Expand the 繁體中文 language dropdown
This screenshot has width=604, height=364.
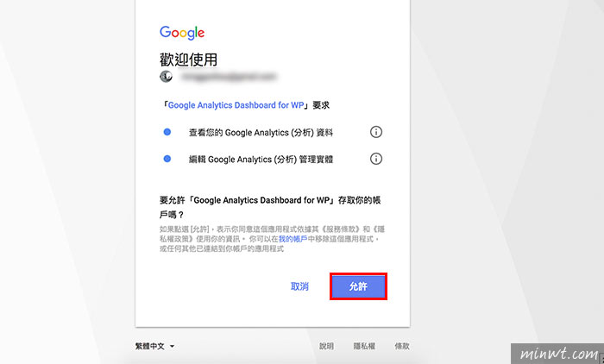pyautogui.click(x=154, y=346)
